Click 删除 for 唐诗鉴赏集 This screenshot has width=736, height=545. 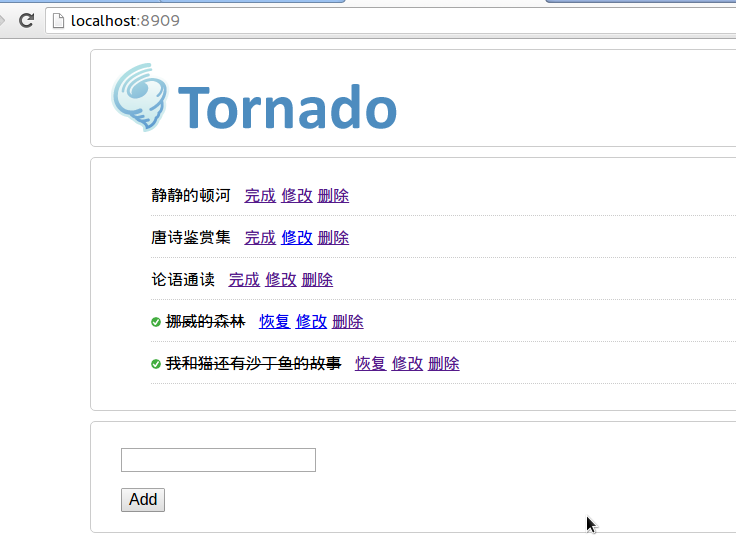333,238
